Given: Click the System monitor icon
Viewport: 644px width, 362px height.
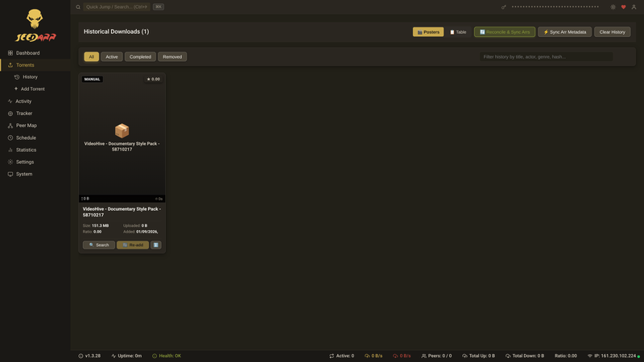Looking at the screenshot, I should [10, 174].
